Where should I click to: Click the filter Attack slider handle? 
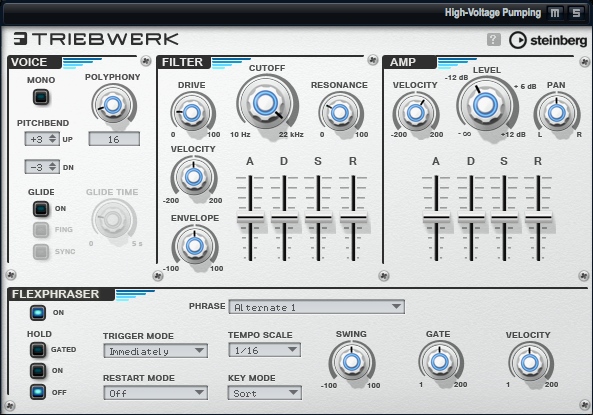[x=250, y=218]
